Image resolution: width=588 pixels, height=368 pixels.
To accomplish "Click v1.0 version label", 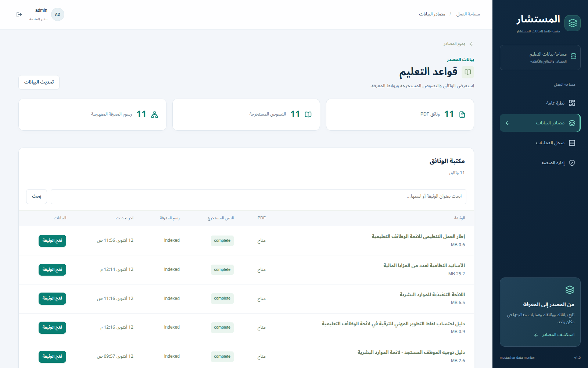I will click(577, 358).
